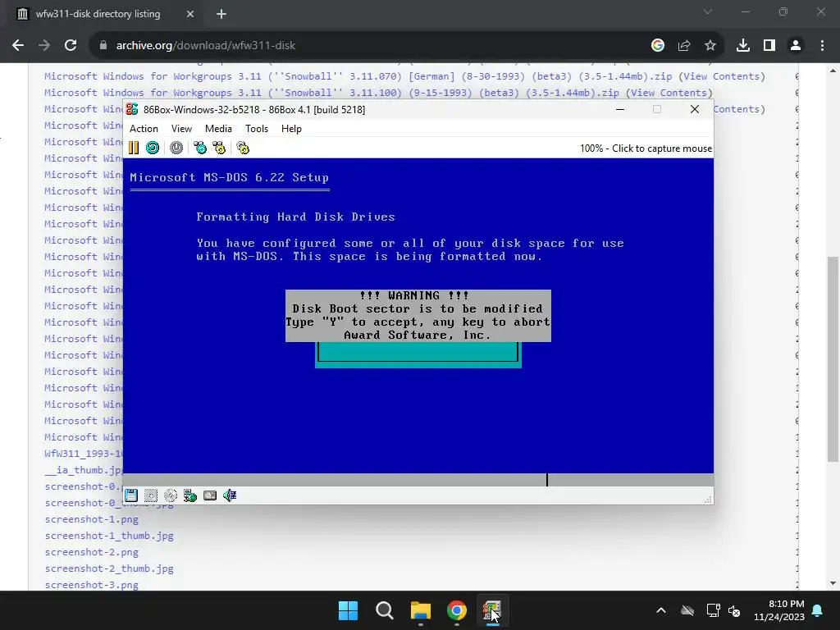Screen dimensions: 840x630
Task: Open the Windows Start menu
Action: point(348,610)
